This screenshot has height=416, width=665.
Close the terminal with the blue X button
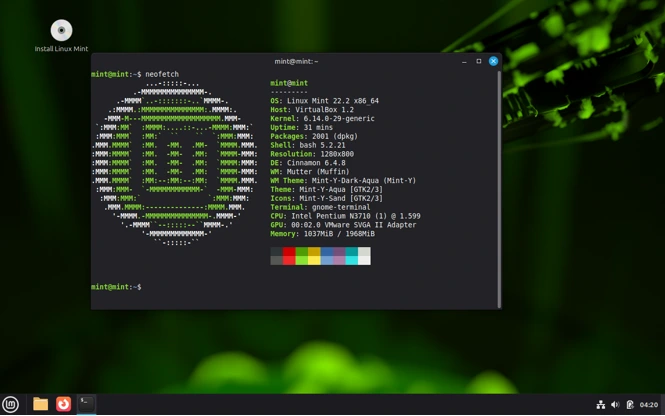[493, 61]
